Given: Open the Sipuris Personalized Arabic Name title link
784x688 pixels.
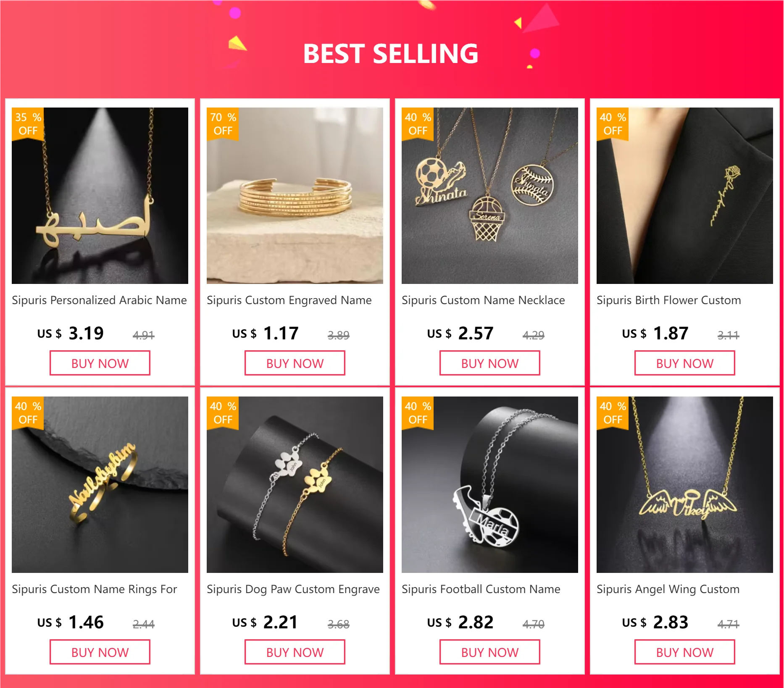Looking at the screenshot, I should 99,300.
